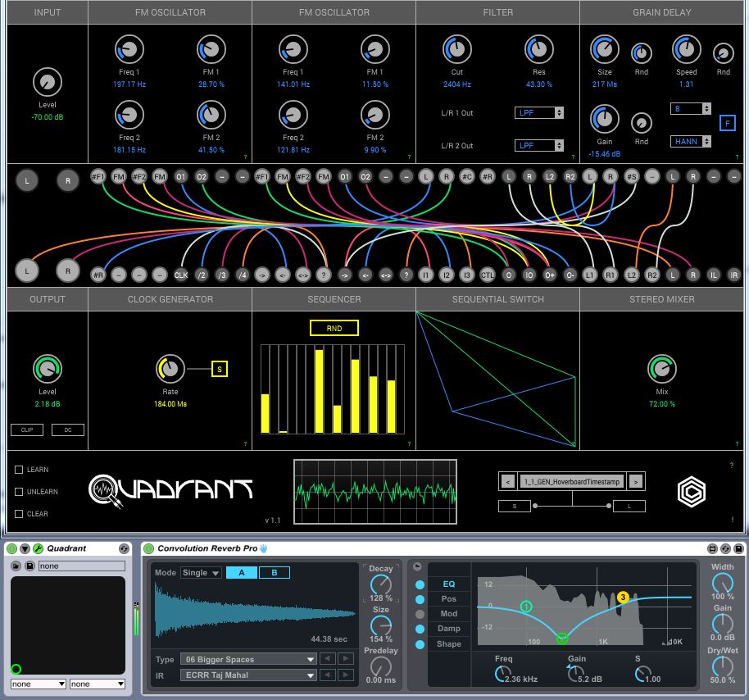Select reverb slot A
Viewport: 749px width, 700px height.
pyautogui.click(x=242, y=572)
